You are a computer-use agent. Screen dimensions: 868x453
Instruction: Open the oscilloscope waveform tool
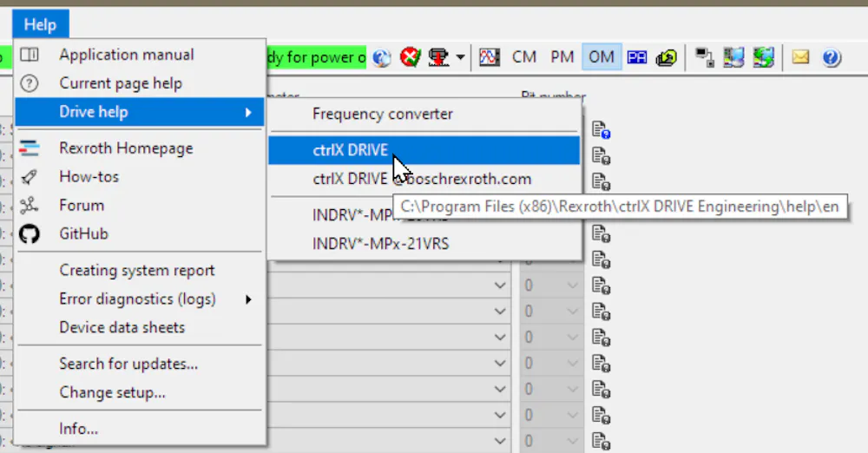point(490,57)
